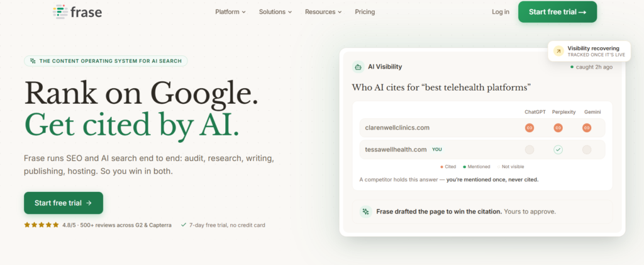
Task: Click the hero Start free trial button
Action: (64, 203)
